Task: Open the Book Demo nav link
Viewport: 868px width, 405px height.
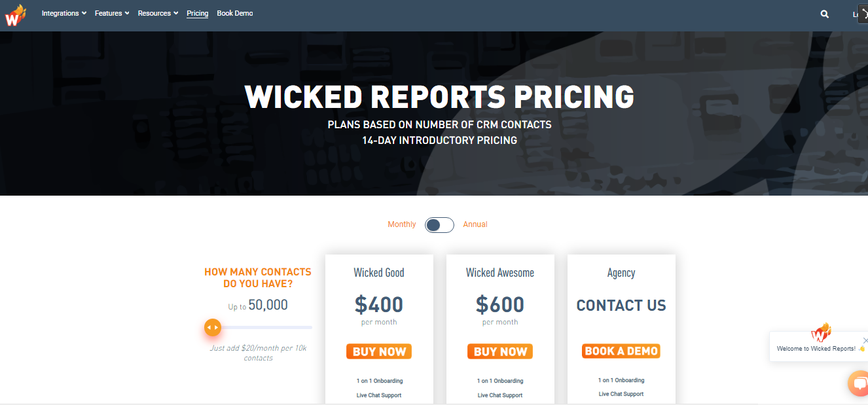Action: click(235, 13)
